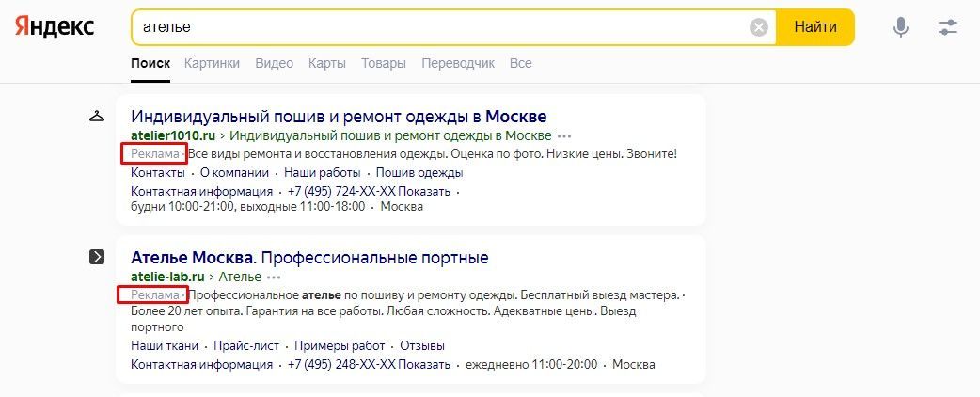Click the atelie-lab.ru domain link
This screenshot has width=980, height=397.
tap(167, 277)
